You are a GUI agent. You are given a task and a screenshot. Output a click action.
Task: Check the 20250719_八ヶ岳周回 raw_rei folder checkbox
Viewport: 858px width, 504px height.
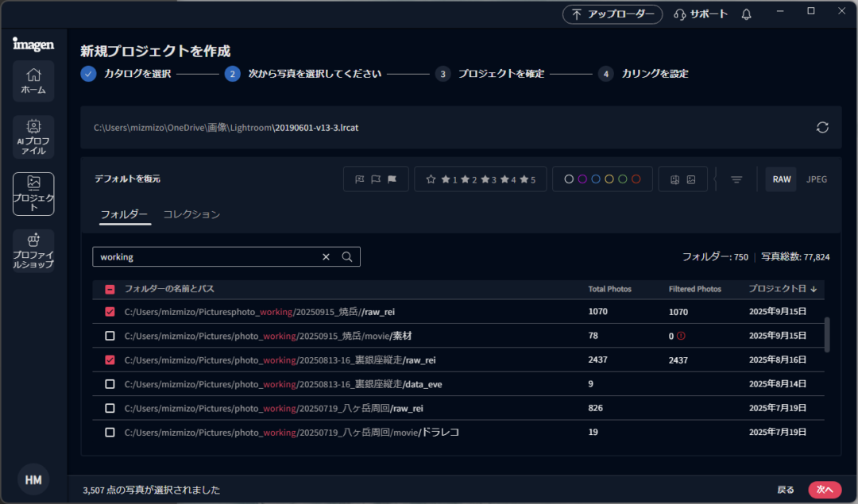(110, 408)
